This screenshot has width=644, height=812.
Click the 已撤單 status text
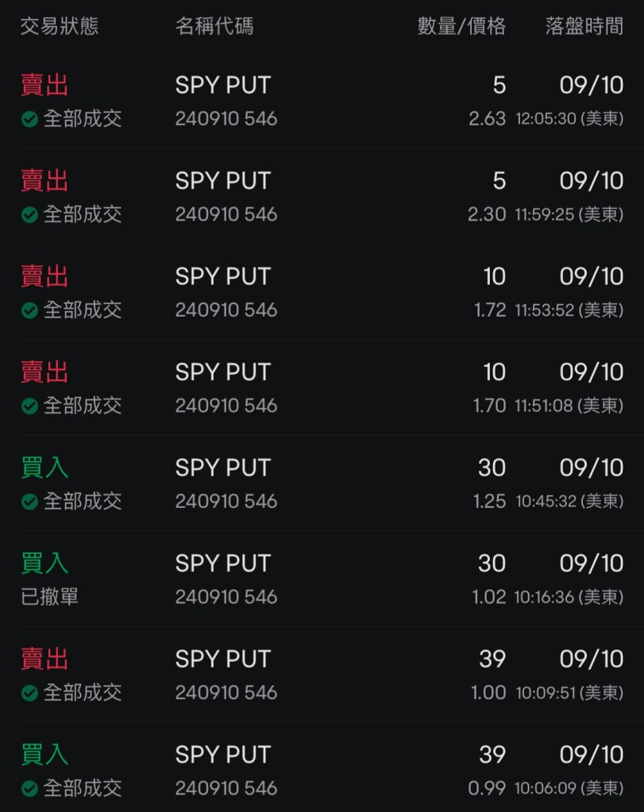tap(49, 597)
